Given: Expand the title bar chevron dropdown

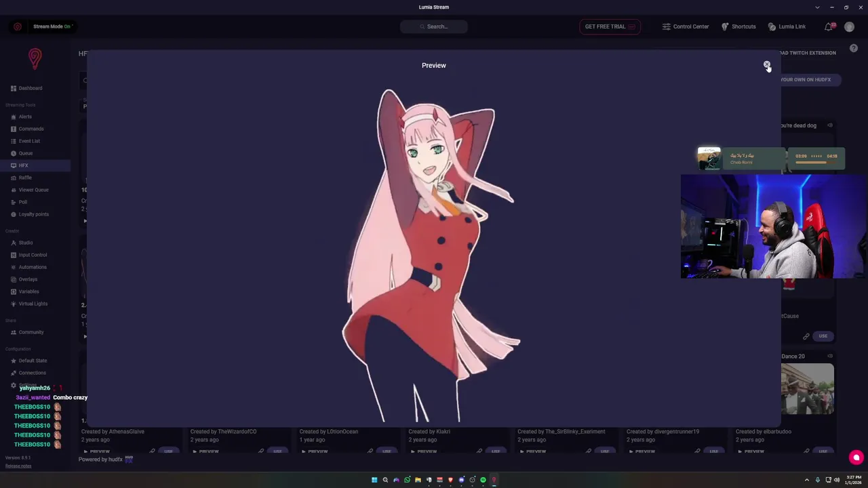Looking at the screenshot, I should tap(817, 7).
